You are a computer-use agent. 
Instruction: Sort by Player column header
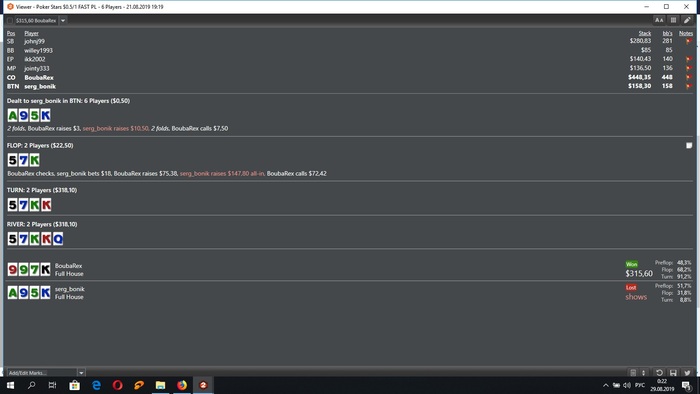31,33
